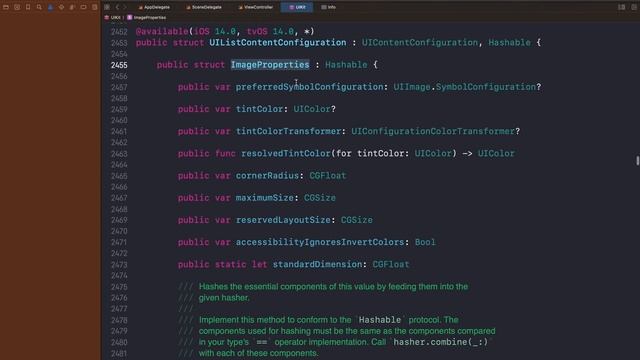Click the preferredSymbolConfiguration property
The width and height of the screenshot is (640, 360).
[x=309, y=87]
